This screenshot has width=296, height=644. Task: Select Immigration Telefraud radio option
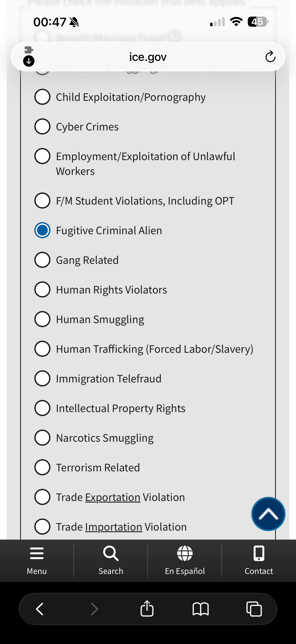tap(42, 379)
